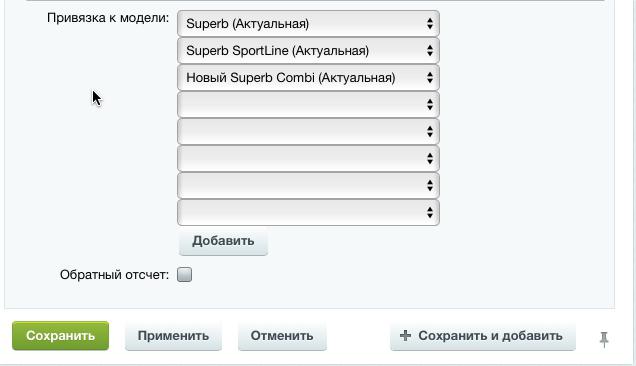Viewport: 636px width, 366px height.
Task: Enable the Обратный отсчет checkbox
Action: 185,275
